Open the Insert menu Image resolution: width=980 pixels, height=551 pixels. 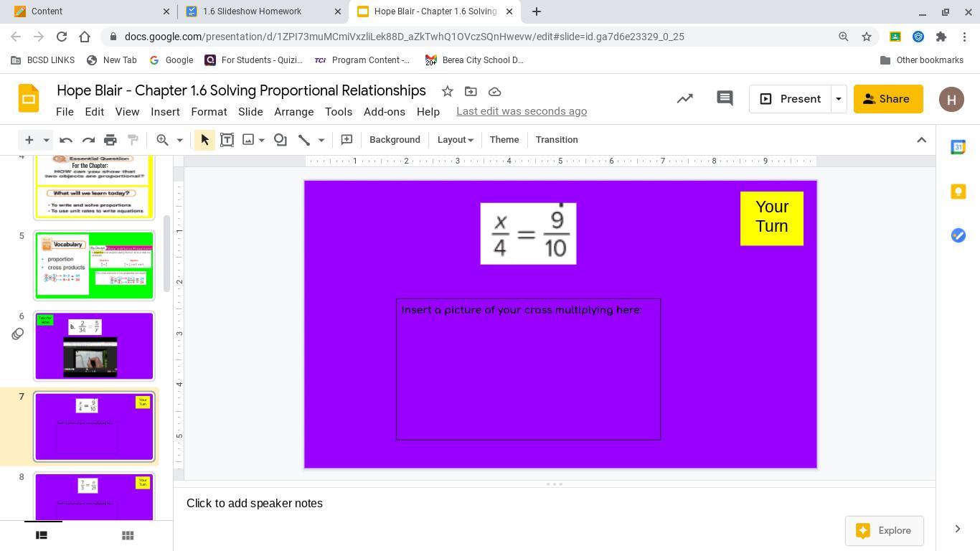pyautogui.click(x=165, y=112)
